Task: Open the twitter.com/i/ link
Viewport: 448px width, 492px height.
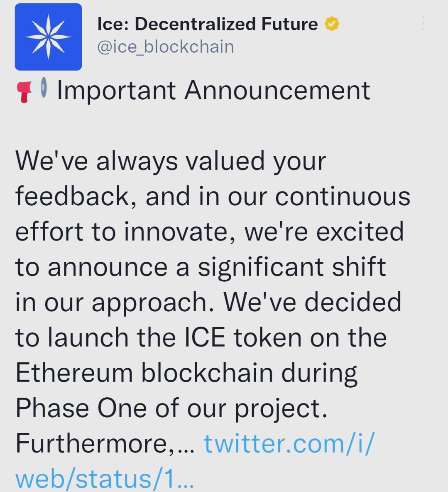Action: tap(289, 443)
